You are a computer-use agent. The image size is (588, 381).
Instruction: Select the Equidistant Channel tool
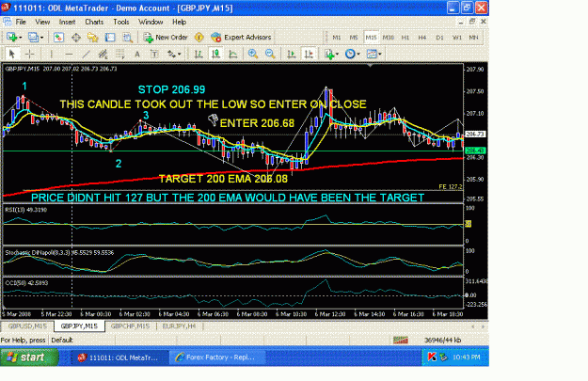103,54
